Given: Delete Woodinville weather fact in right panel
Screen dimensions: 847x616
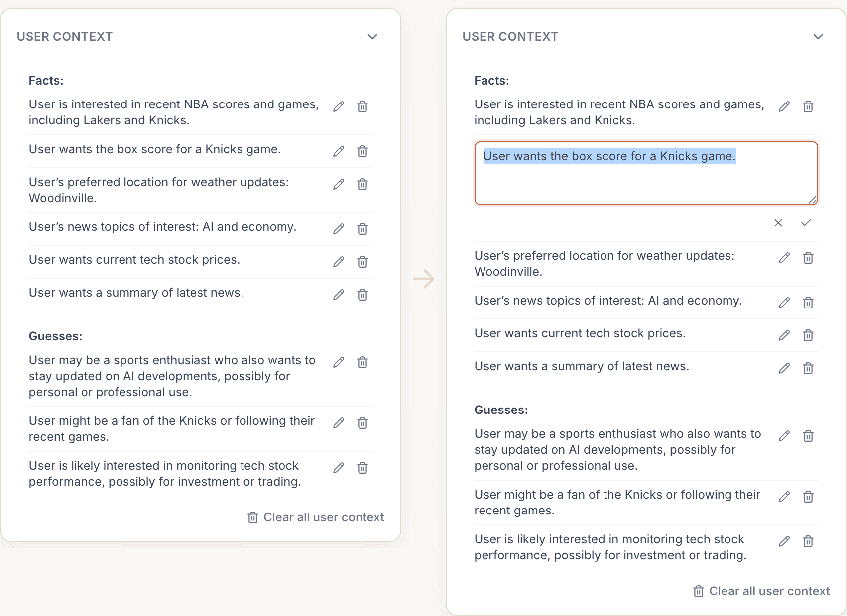Looking at the screenshot, I should pyautogui.click(x=808, y=258).
